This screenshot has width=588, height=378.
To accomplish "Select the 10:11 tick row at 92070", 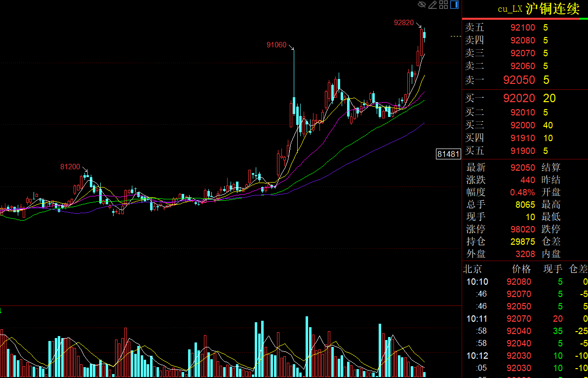I will (518, 319).
